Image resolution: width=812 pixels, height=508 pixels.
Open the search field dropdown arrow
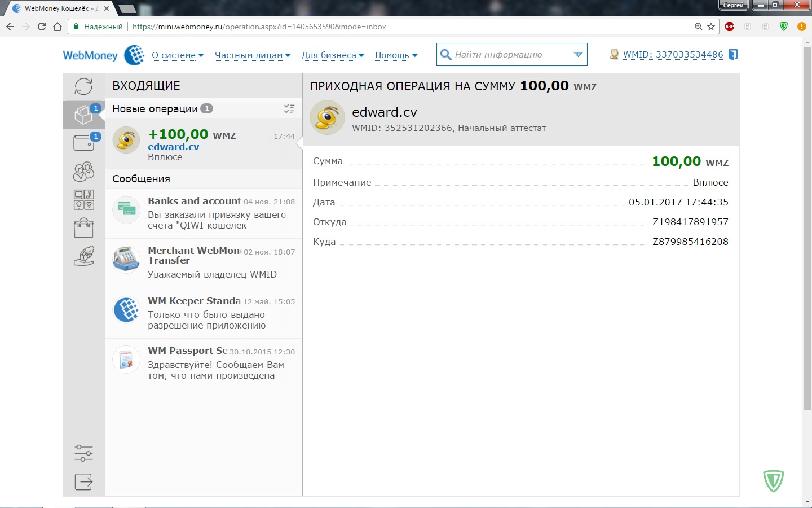(578, 55)
